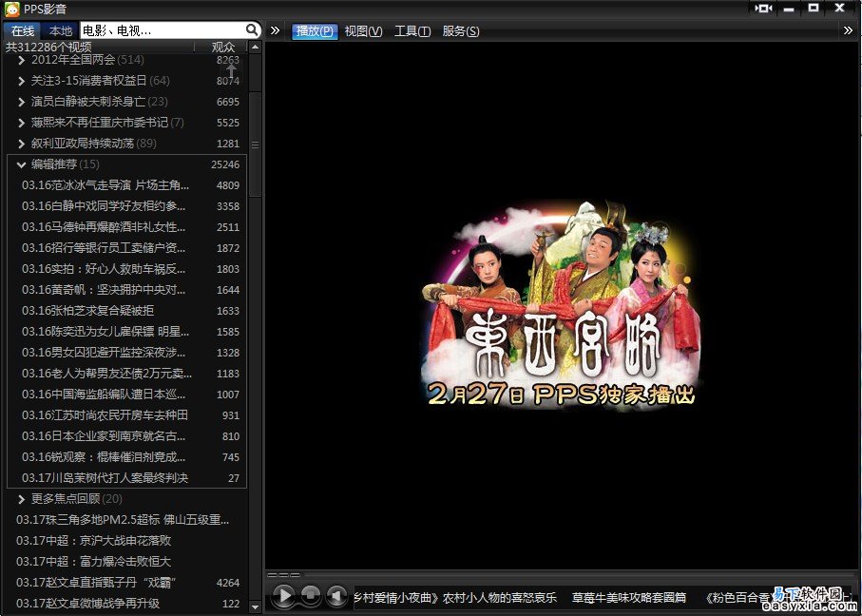Expand the 演员白静被夫刺杀身亡 topic
The width and height of the screenshot is (862, 616).
[23, 102]
